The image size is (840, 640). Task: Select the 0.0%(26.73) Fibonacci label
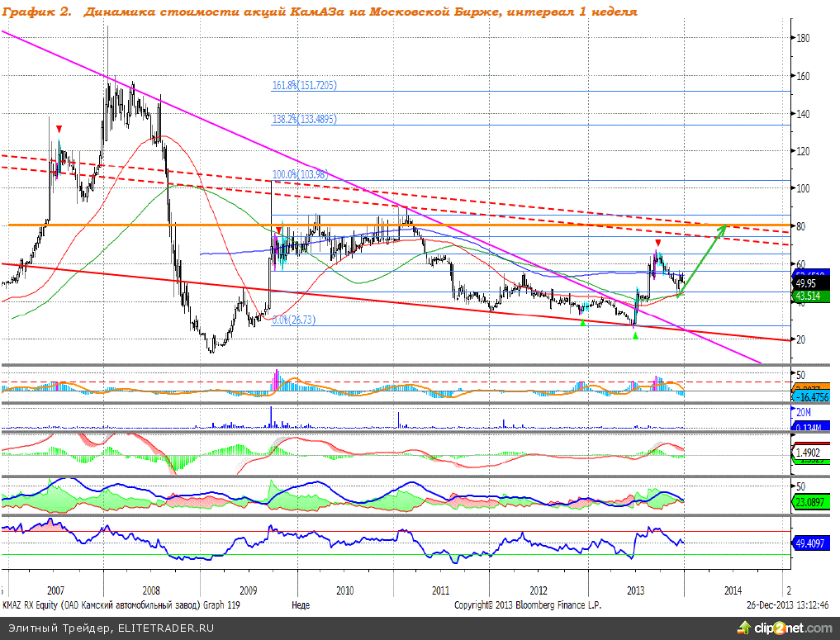[x=294, y=320]
